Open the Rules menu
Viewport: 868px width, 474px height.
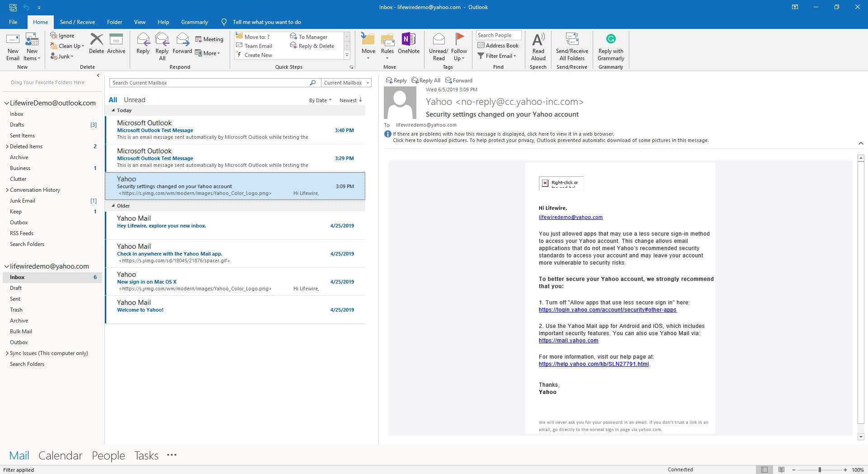click(x=387, y=47)
